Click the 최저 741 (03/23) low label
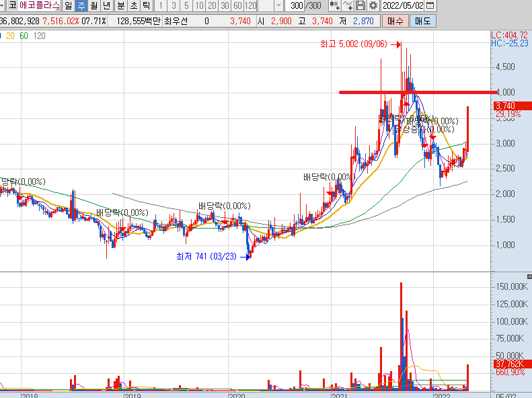Image resolution: width=532 pixels, height=398 pixels. [206, 257]
